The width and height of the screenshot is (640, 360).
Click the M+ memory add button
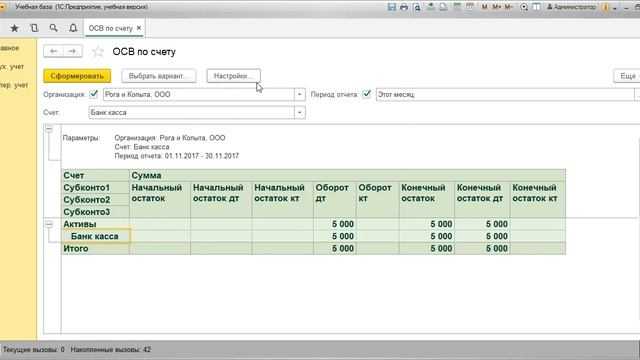[x=496, y=7]
